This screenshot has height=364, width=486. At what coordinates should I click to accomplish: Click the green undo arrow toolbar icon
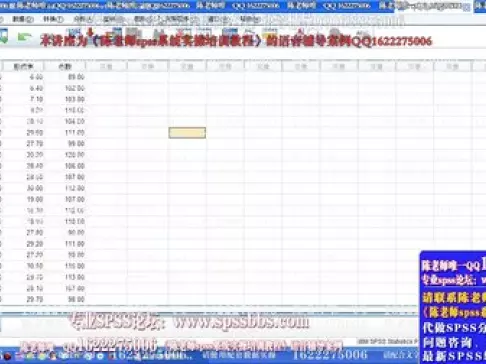pos(24,37)
